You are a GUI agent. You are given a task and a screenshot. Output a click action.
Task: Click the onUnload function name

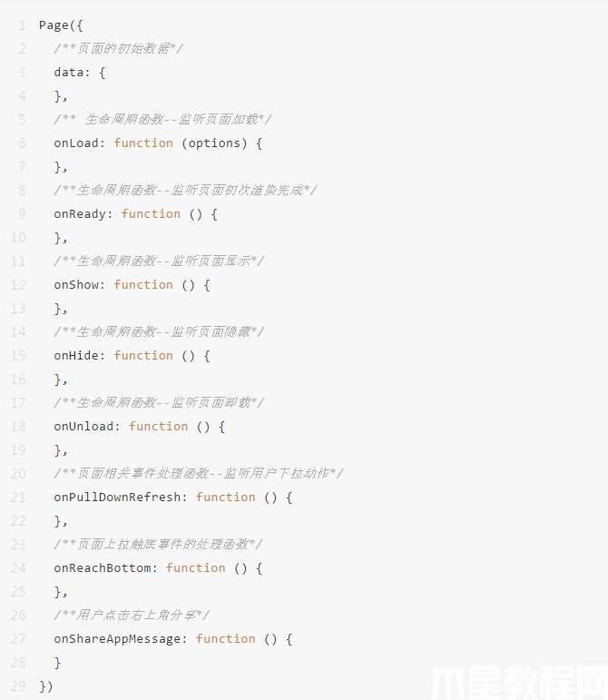click(x=86, y=427)
